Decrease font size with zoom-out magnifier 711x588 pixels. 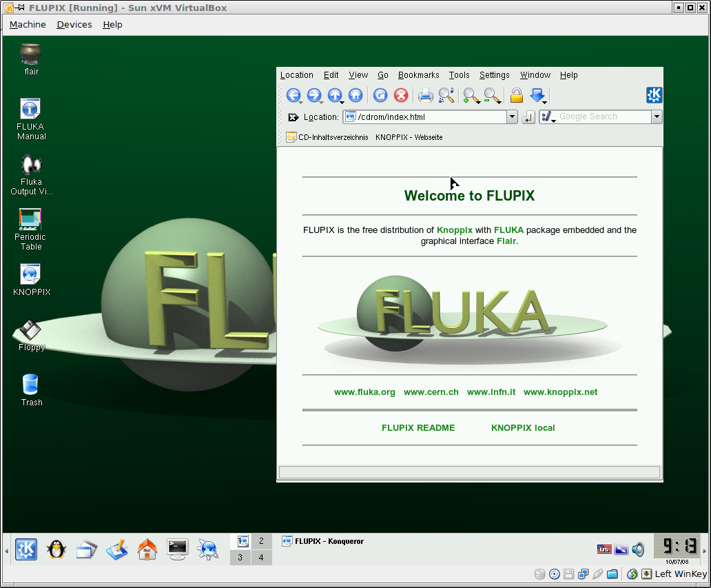tap(492, 95)
